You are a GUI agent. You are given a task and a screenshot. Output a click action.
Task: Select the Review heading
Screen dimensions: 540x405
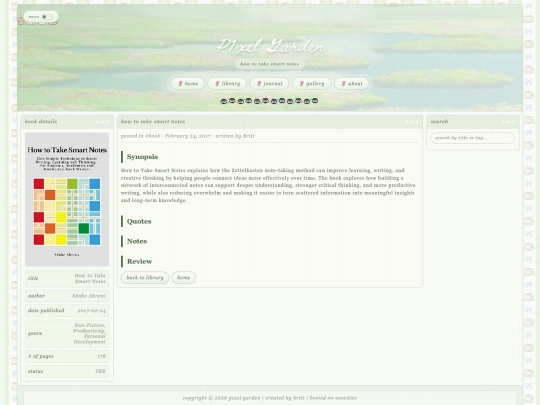click(139, 261)
